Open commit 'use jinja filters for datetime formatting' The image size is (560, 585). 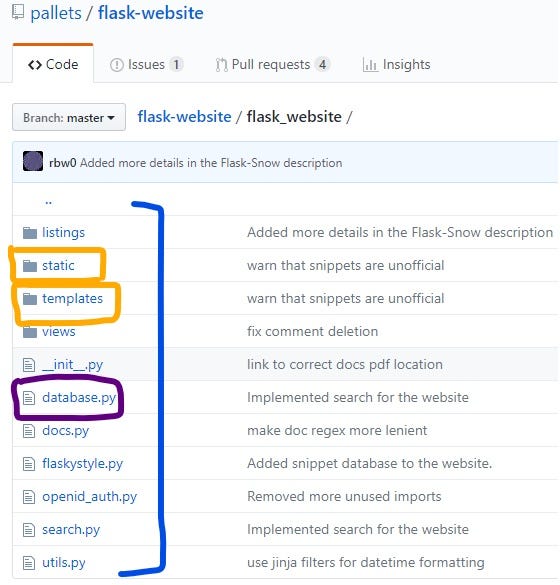coord(366,562)
